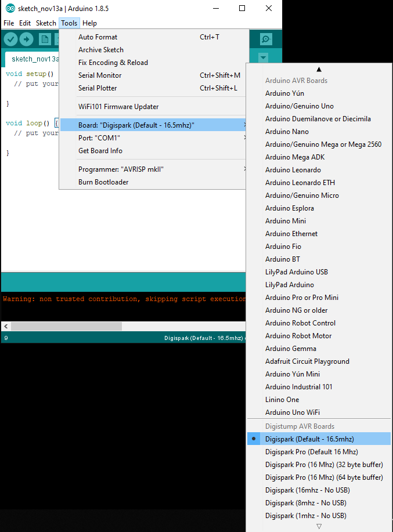Click the console scroll-left arrow
The height and width of the screenshot is (532, 393).
pos(6,327)
